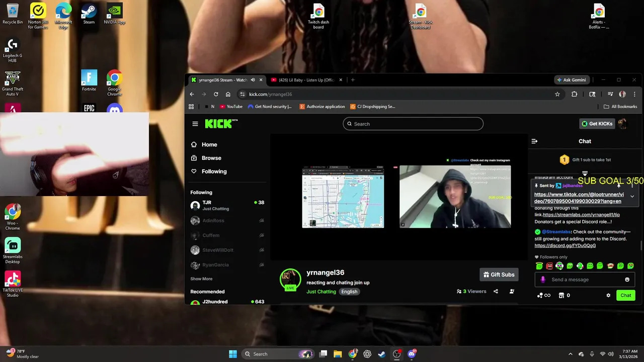Click the KICK logo
The height and width of the screenshot is (362, 644).
[221, 124]
